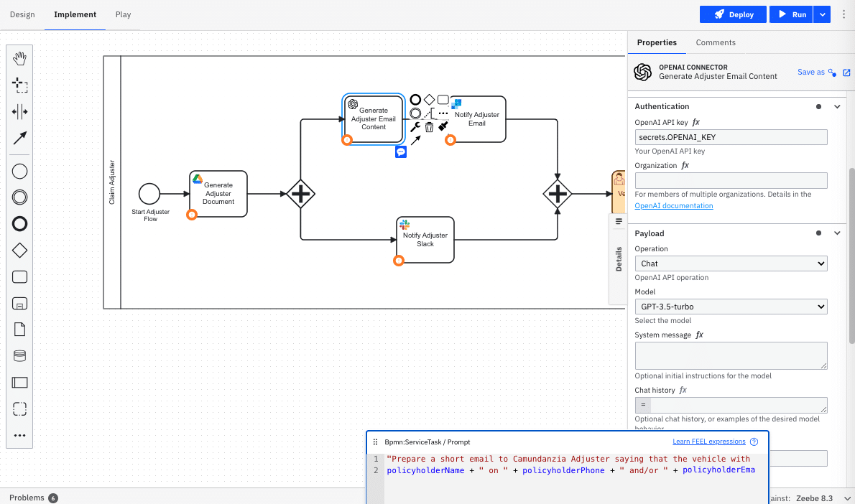Collapse the Payload section

point(837,233)
